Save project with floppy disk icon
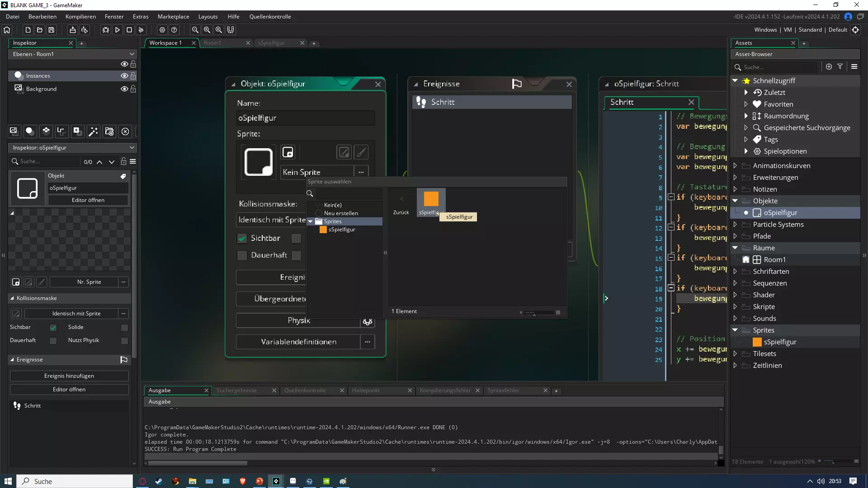This screenshot has width=868, height=488. click(x=52, y=30)
